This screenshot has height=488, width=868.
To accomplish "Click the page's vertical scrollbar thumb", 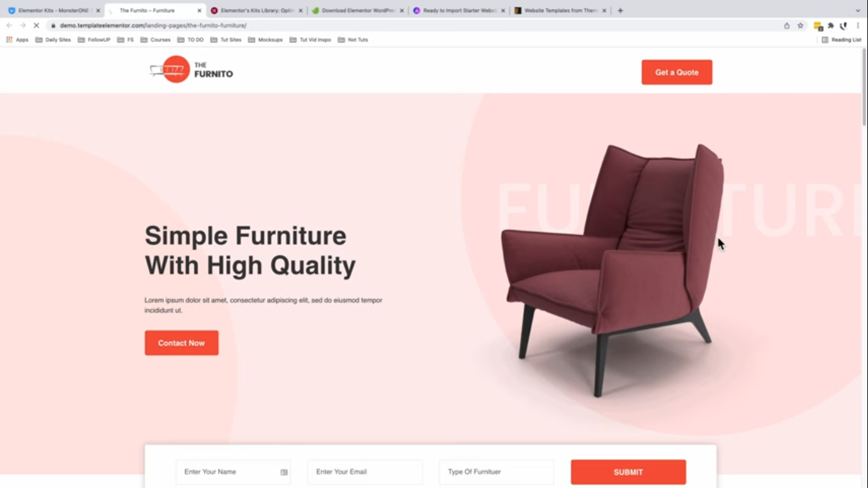I will tap(864, 88).
